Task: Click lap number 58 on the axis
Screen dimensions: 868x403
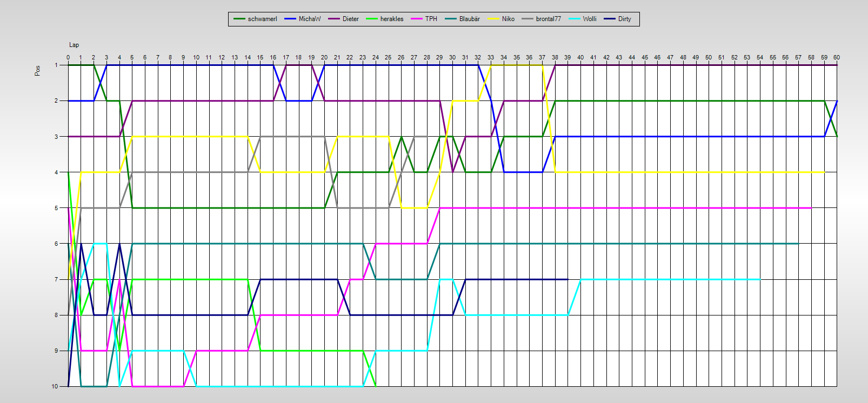Action: [811, 57]
